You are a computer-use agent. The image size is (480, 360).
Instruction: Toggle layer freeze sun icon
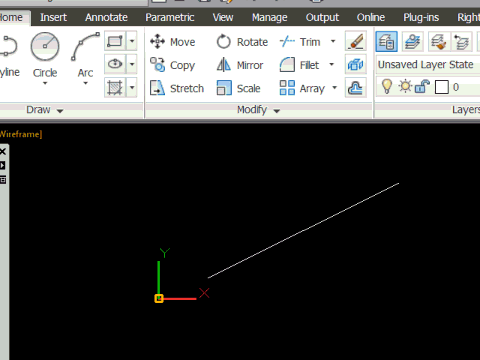[x=405, y=87]
